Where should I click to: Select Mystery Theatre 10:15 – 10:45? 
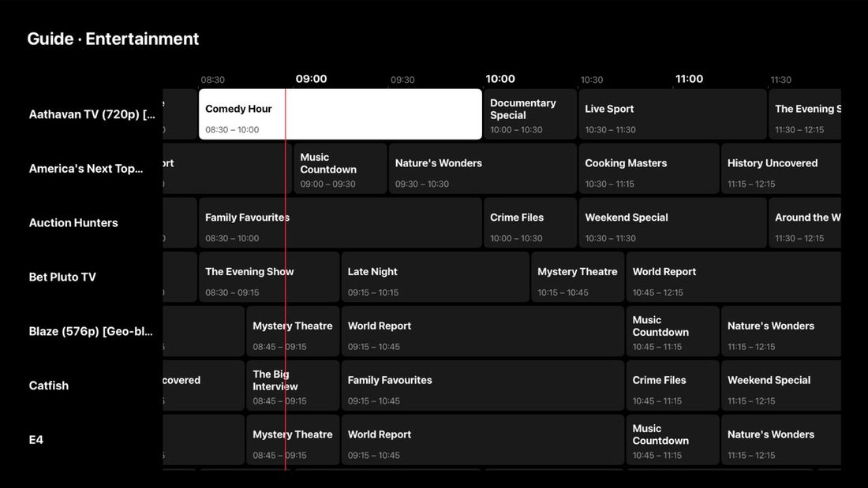tap(578, 277)
